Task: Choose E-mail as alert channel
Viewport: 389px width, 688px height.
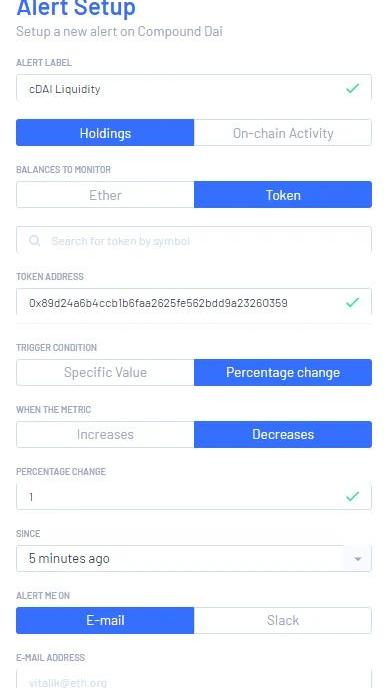Action: (x=105, y=620)
